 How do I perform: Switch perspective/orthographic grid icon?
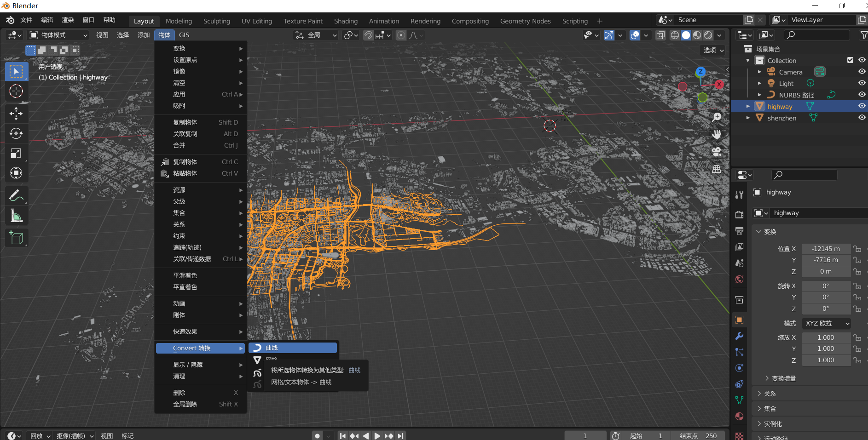click(x=717, y=169)
